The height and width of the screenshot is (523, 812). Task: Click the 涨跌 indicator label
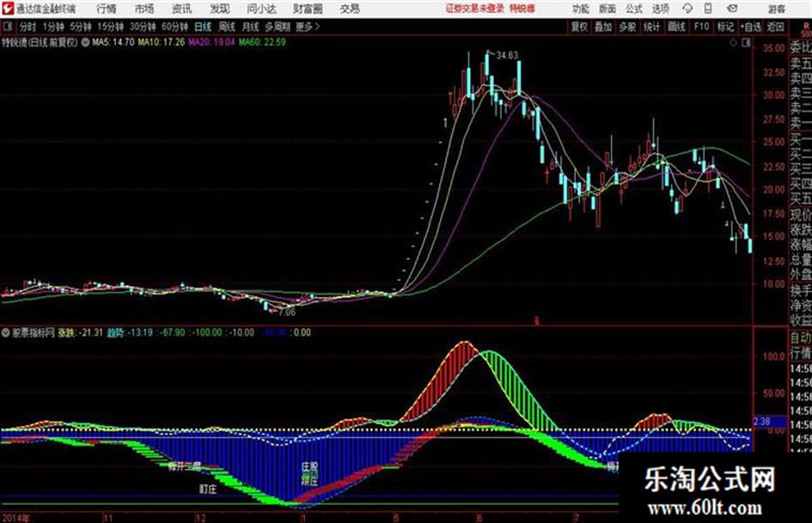click(x=66, y=332)
